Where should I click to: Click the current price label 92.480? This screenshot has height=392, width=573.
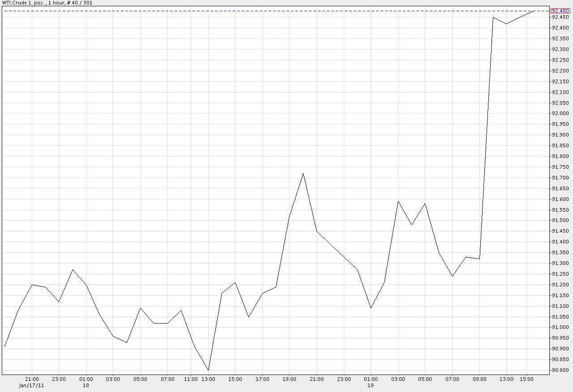coord(560,11)
